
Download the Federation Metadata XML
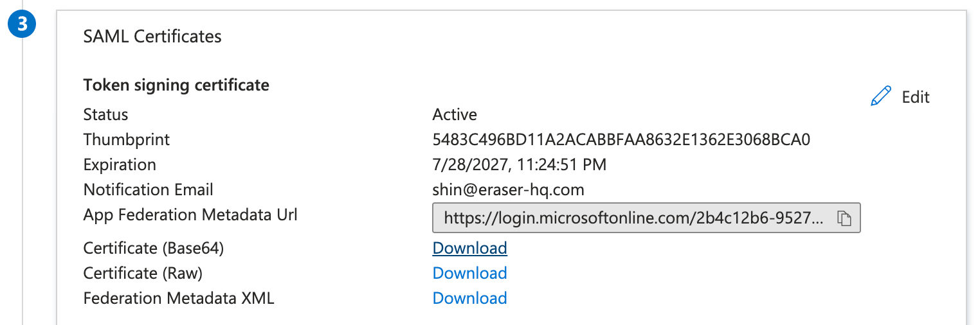pos(470,298)
